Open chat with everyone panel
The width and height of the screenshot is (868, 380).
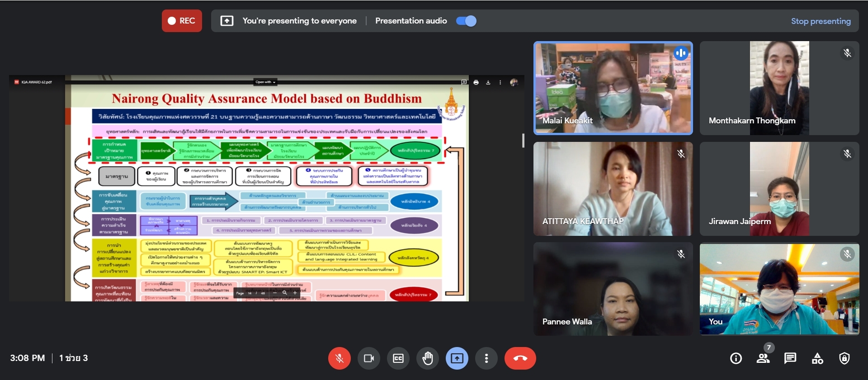(x=790, y=358)
